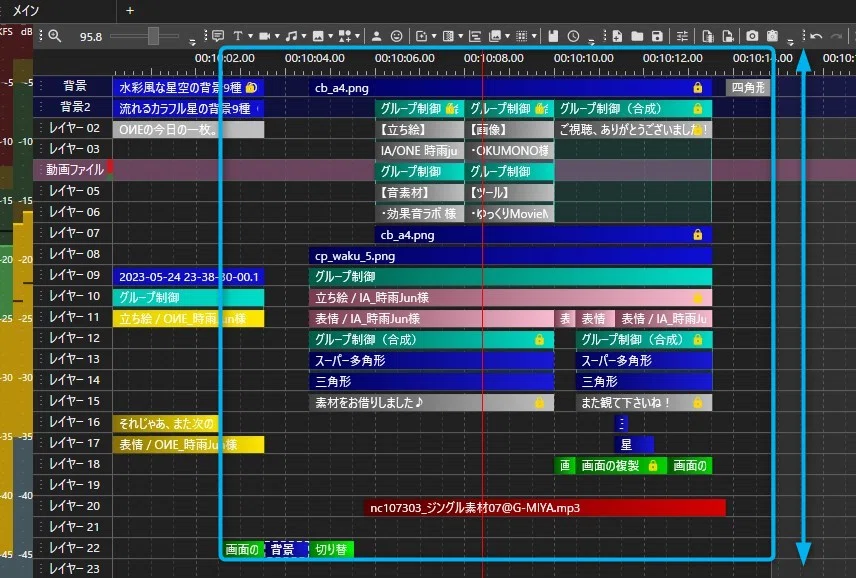Add a shape item with shapes icon
Viewport: 856px width, 578px height.
[x=344, y=36]
